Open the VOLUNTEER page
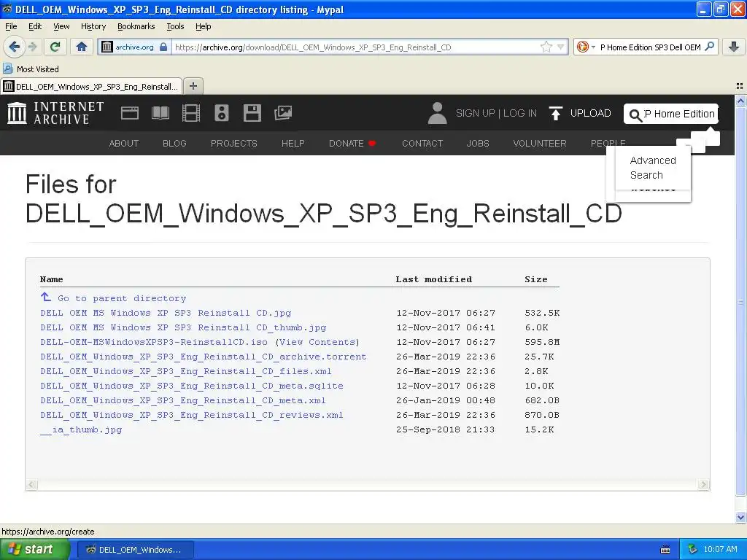747x560 pixels. click(x=540, y=144)
